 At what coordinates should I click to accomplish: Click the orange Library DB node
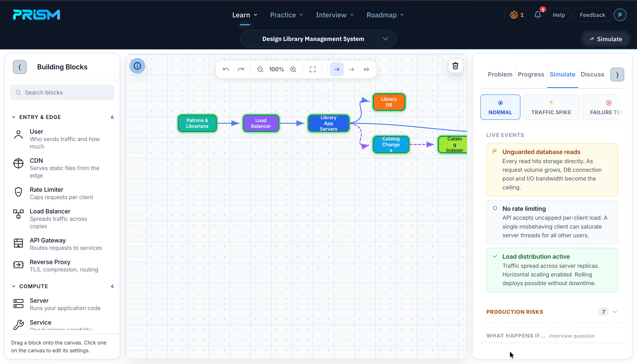[x=389, y=102]
